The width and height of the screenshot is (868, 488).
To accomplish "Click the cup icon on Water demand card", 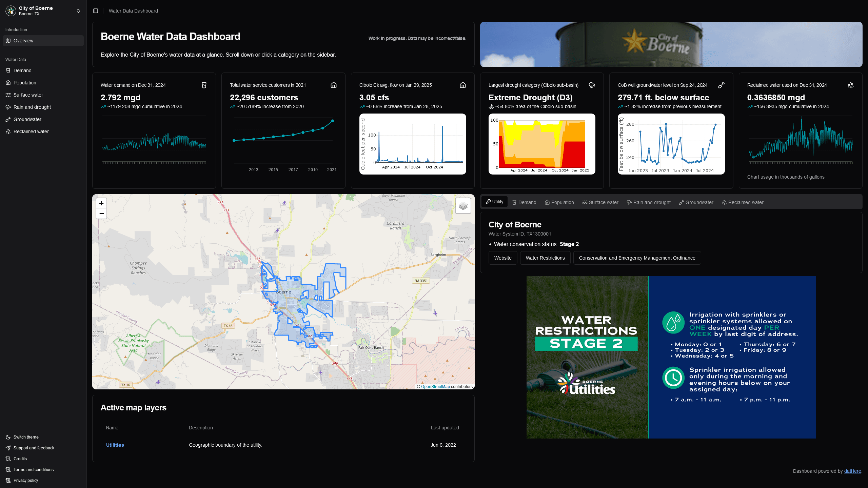I will 204,85.
